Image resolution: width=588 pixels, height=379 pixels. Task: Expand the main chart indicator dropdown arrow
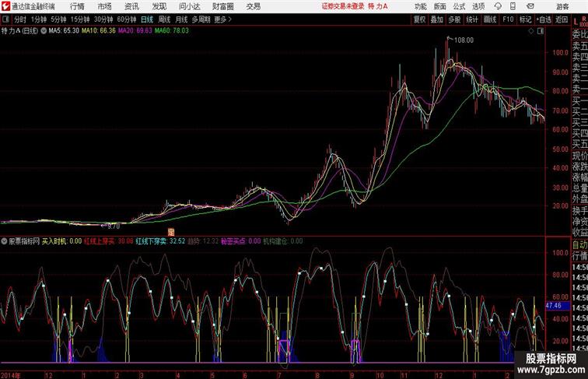pos(44,31)
